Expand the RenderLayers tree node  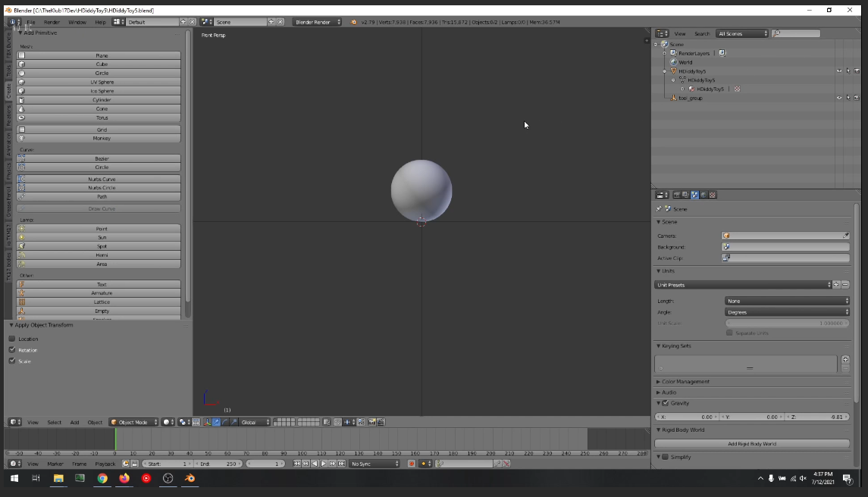(x=665, y=53)
